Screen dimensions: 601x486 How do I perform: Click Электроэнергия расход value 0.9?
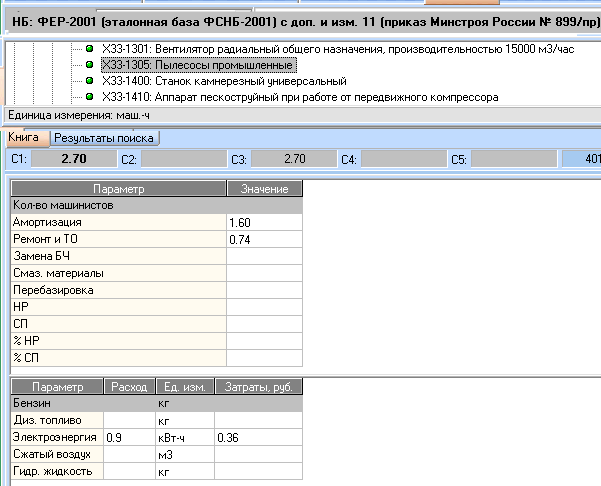(129, 437)
